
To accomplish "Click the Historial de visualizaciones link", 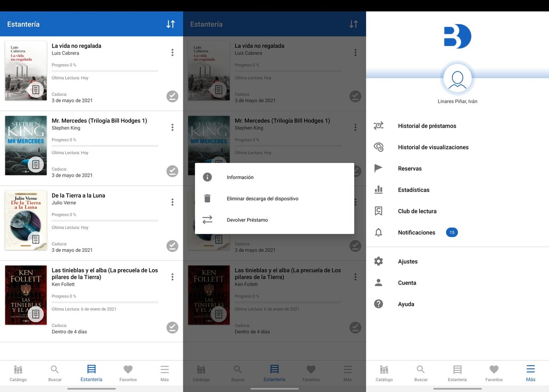I will (433, 147).
